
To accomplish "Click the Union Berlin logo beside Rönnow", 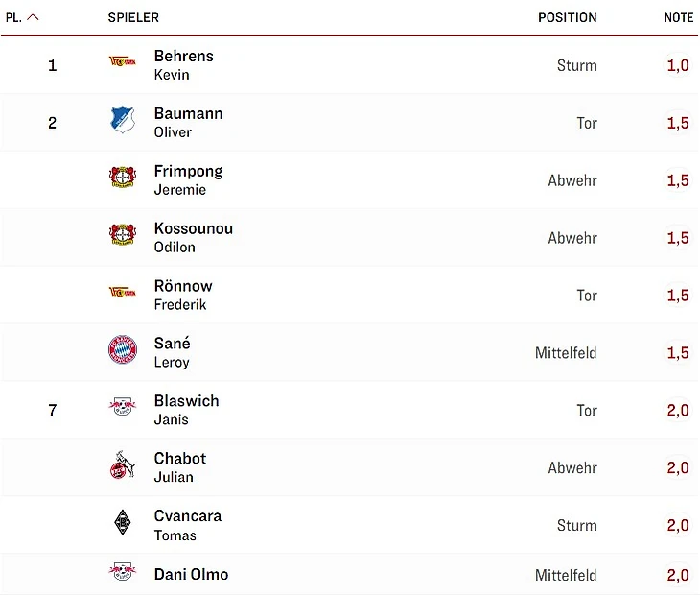I will pos(123,293).
